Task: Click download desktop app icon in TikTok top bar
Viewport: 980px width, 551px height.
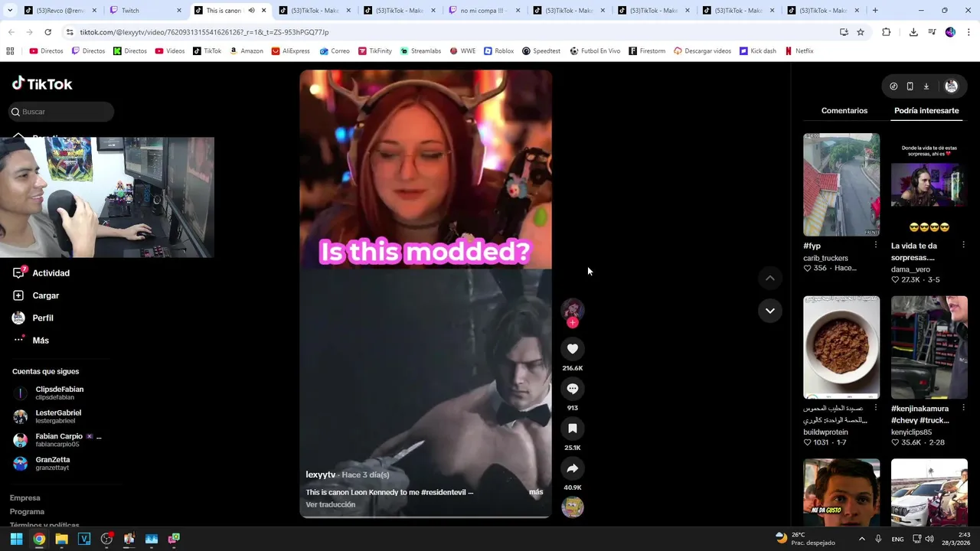Action: coord(926,86)
